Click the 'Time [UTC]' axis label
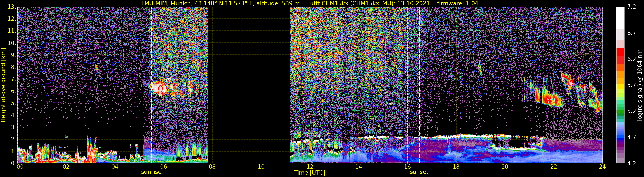Screen dimensions: 644x177 click(310, 172)
